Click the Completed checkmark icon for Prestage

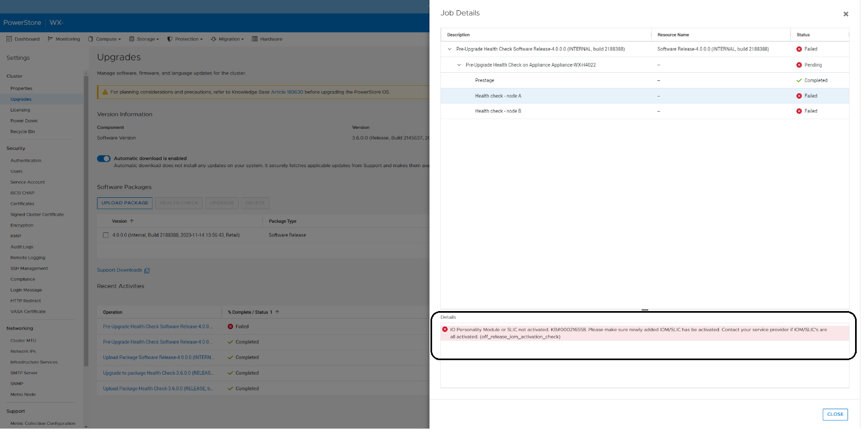(799, 80)
